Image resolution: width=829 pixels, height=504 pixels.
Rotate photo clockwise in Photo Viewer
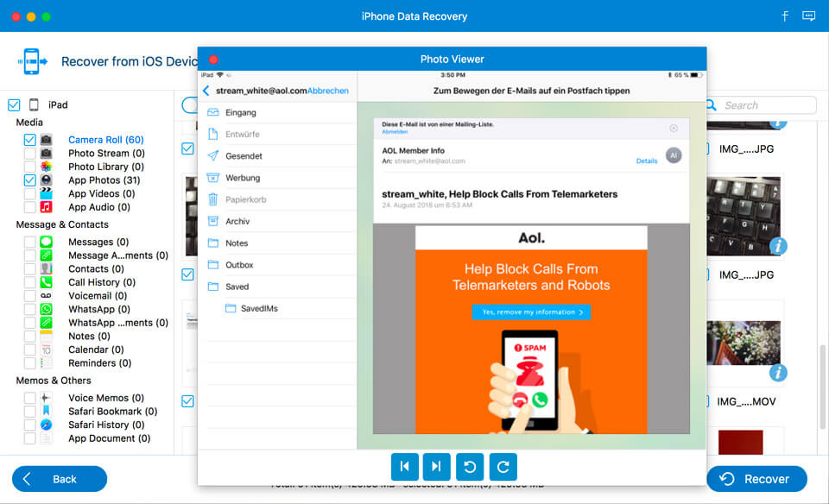click(503, 467)
